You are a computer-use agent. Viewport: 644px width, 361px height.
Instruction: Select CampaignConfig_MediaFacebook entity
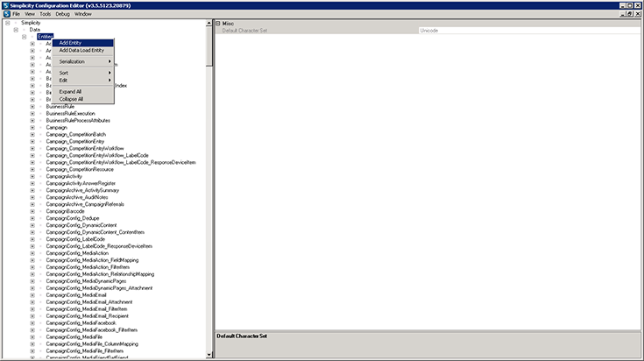point(81,323)
